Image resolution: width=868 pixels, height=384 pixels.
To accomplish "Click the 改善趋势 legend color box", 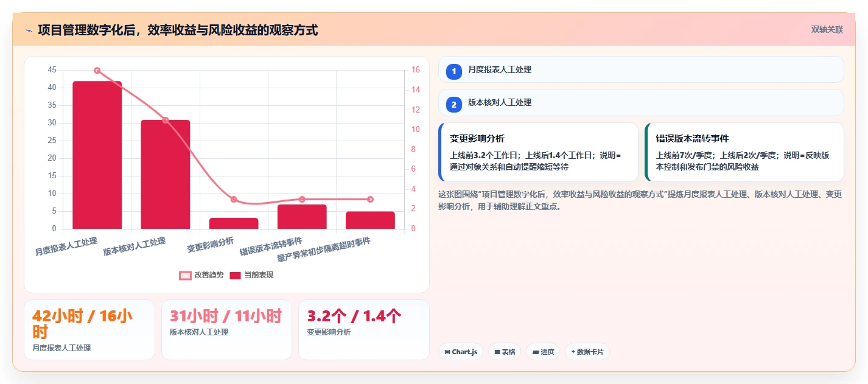I will [x=185, y=275].
